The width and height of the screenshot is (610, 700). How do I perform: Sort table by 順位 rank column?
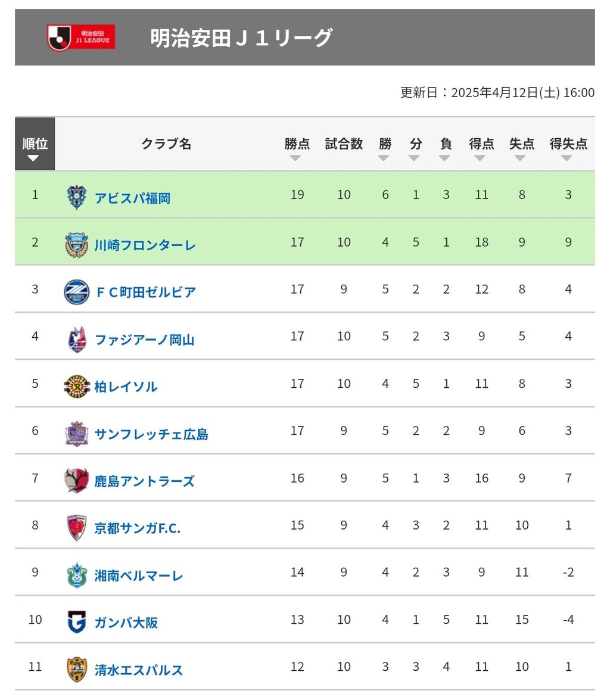[35, 144]
